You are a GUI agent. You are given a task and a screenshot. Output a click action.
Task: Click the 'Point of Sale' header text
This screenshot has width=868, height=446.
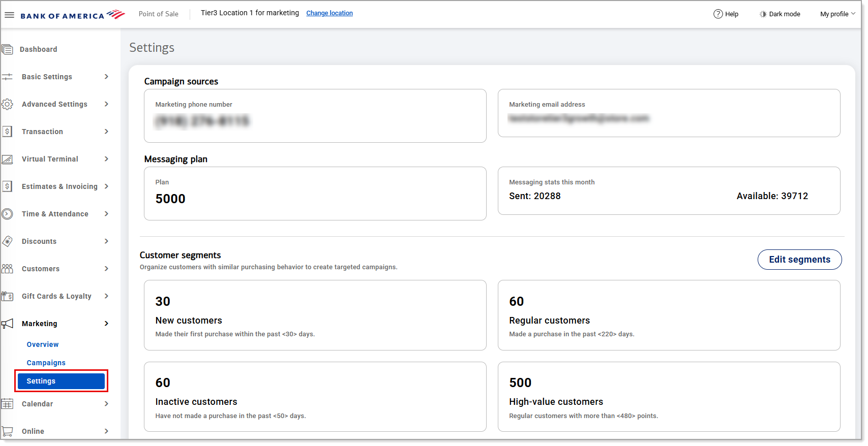coord(159,14)
